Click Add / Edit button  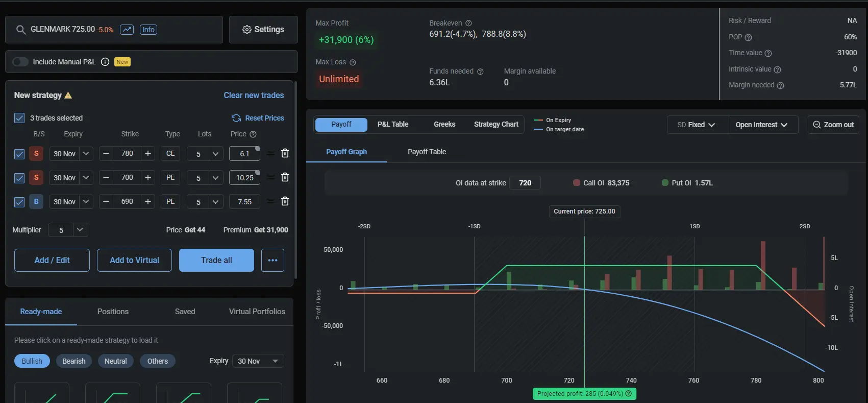click(52, 260)
